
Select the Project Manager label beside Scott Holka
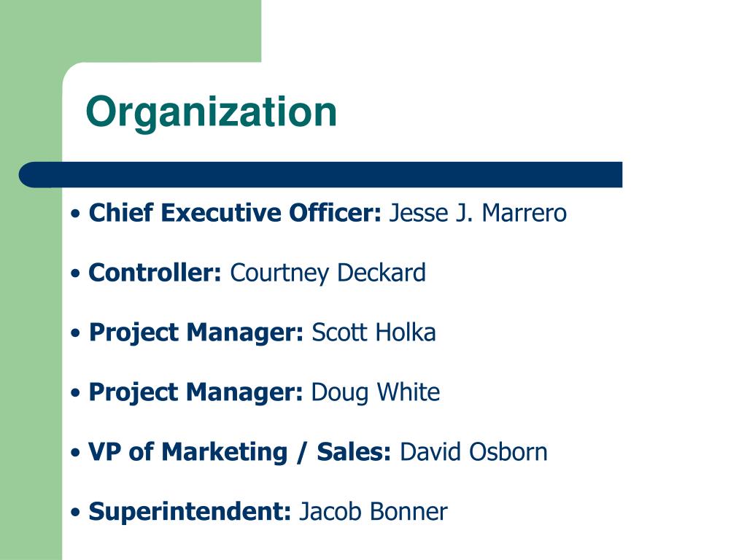(196, 332)
